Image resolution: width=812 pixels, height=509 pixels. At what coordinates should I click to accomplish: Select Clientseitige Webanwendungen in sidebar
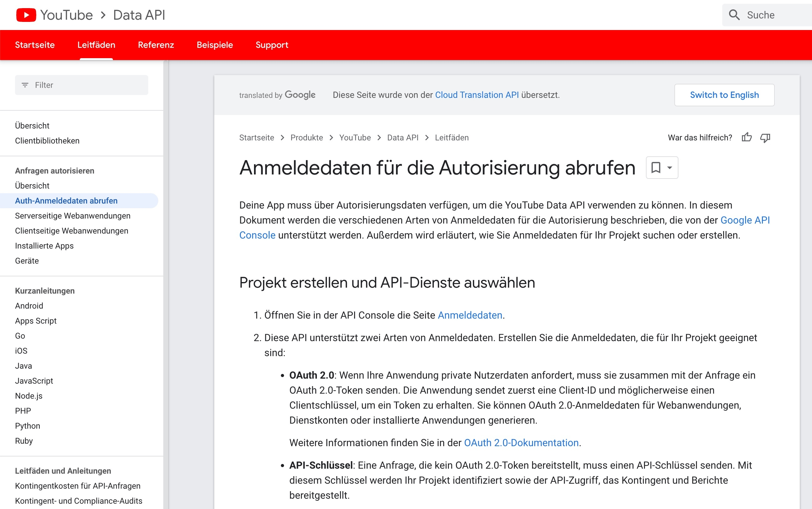[x=71, y=231]
